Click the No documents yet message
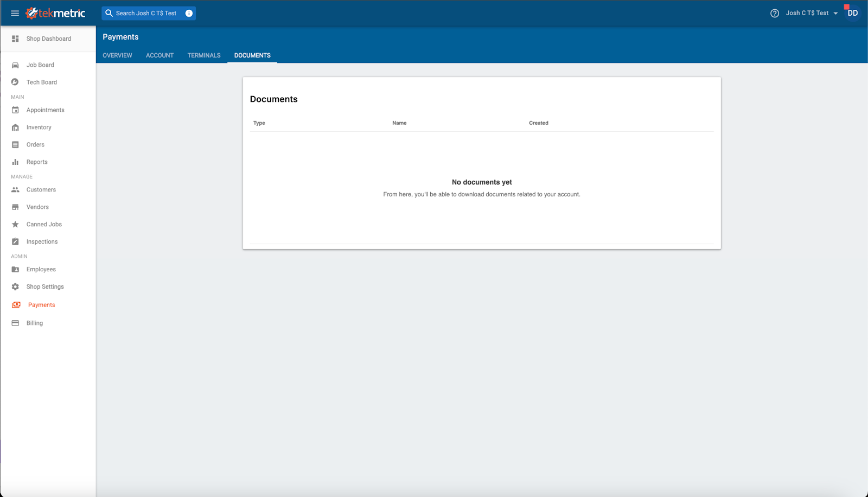This screenshot has height=497, width=868. pos(482,182)
